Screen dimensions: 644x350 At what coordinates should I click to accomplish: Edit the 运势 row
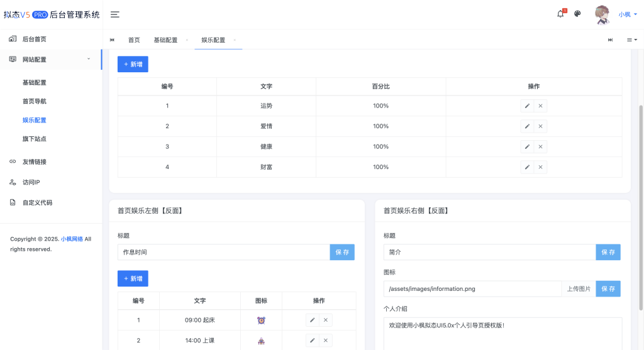tap(527, 106)
